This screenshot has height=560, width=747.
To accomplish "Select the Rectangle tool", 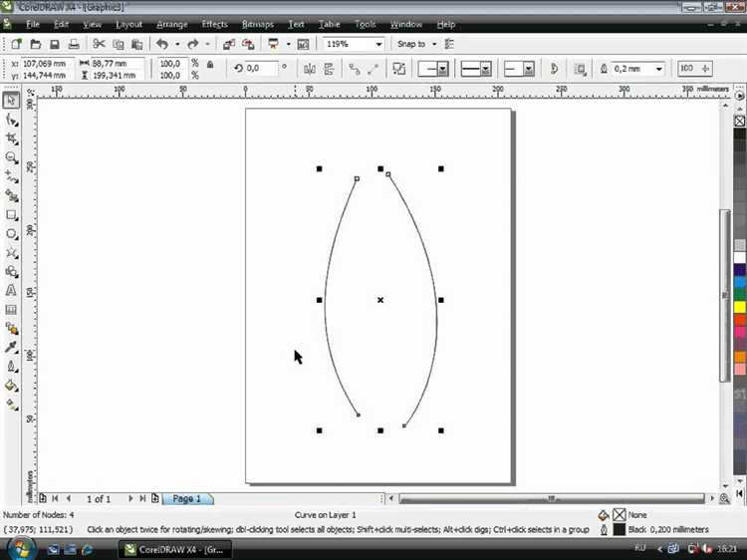I will pyautogui.click(x=11, y=215).
